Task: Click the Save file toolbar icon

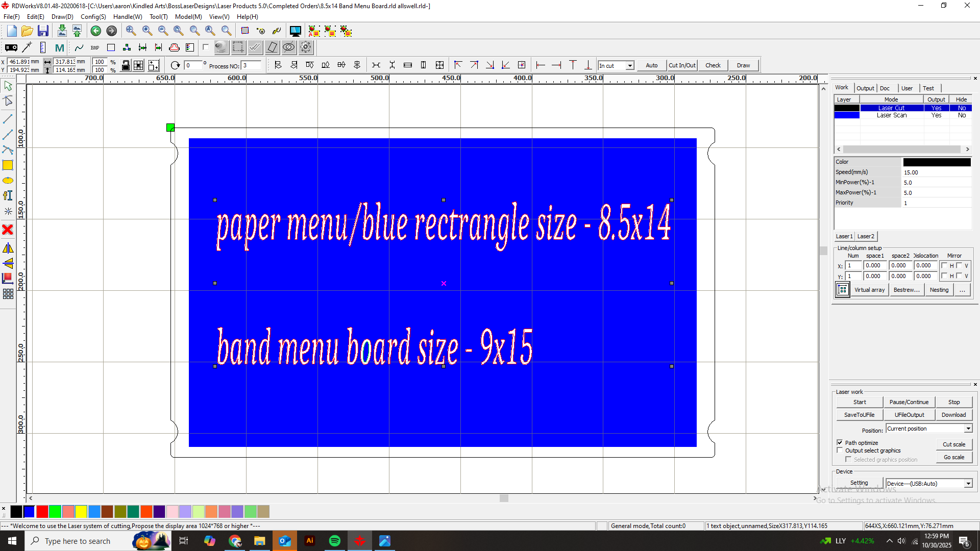Action: coord(43,31)
